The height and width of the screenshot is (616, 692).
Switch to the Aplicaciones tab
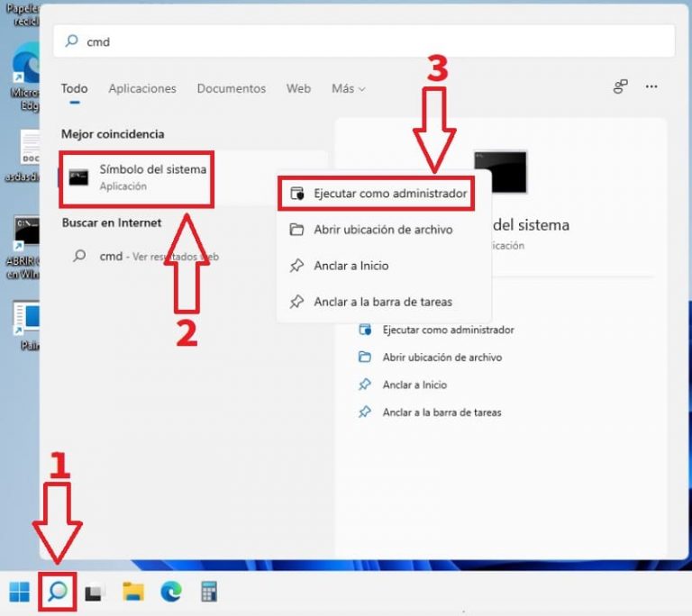click(x=142, y=88)
